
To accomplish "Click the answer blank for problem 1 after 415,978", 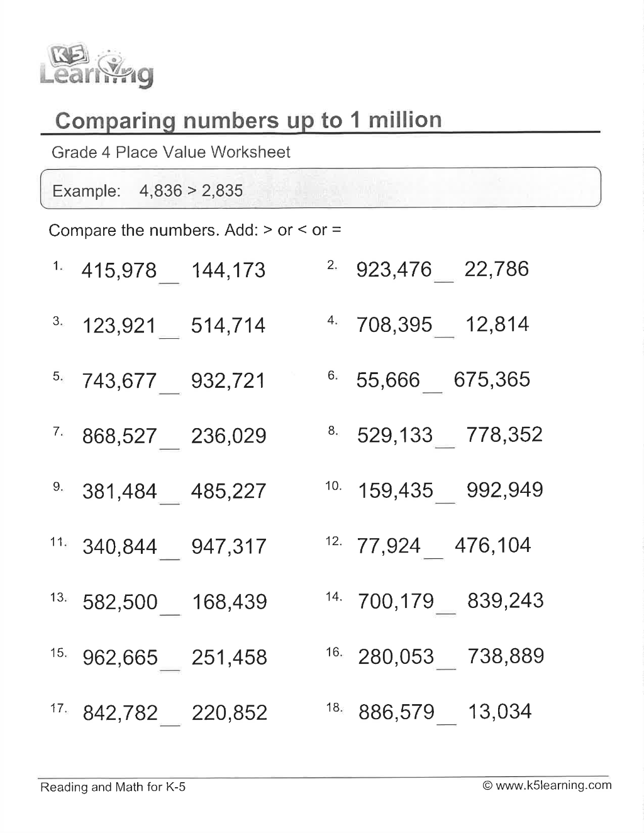I will click(169, 282).
